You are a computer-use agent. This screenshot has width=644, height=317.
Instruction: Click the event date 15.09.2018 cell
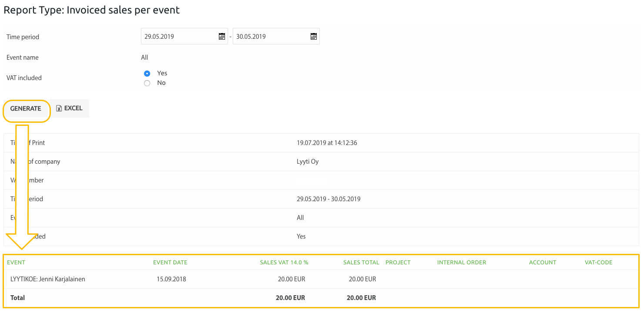(171, 279)
